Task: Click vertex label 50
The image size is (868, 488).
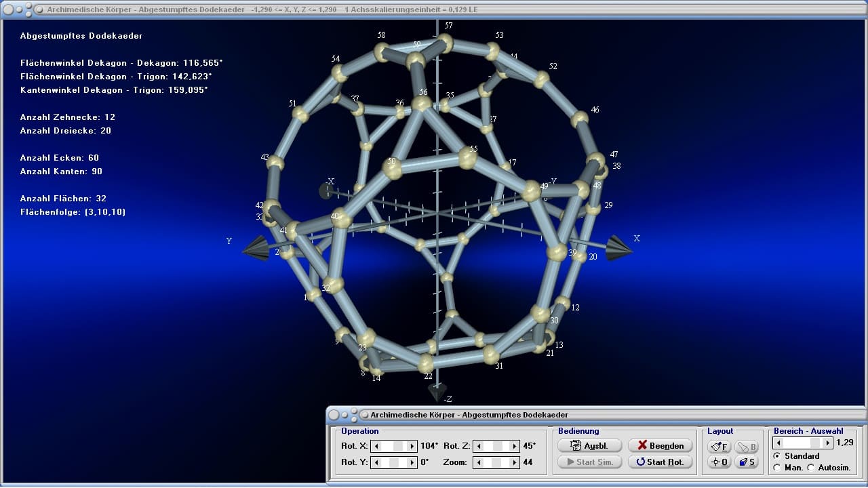Action: point(391,162)
